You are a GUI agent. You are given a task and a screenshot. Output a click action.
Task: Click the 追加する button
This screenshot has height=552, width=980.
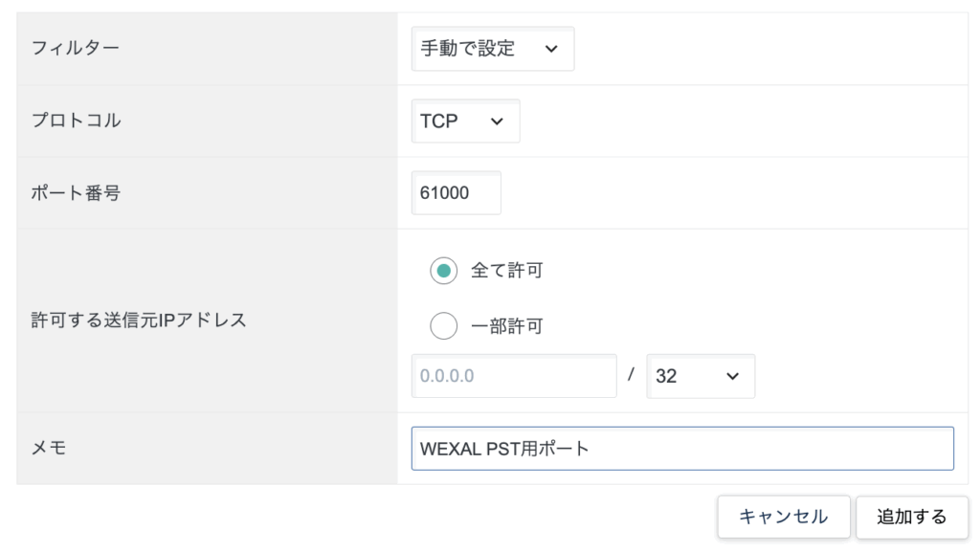tap(912, 517)
